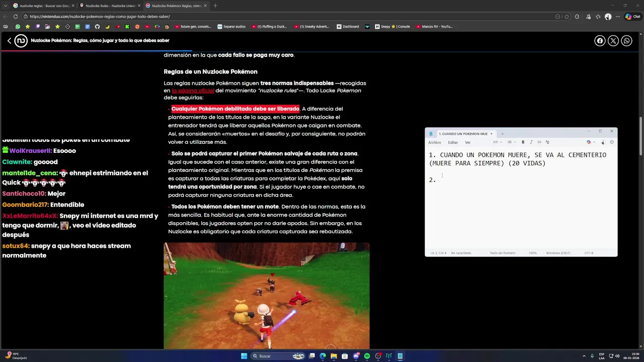This screenshot has height=362, width=644.
Task: Toggle italic formatting in Notepad
Action: point(531,142)
